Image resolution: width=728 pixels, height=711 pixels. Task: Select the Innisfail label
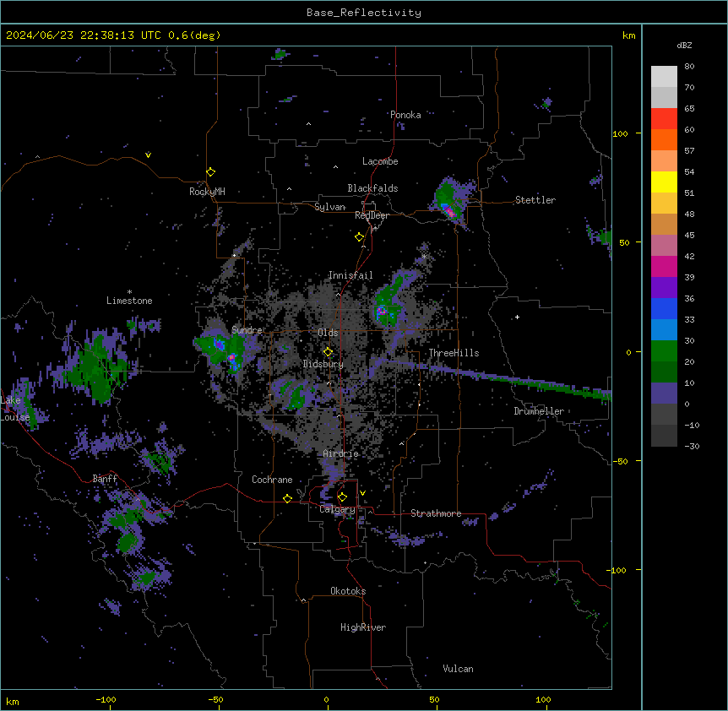350,275
